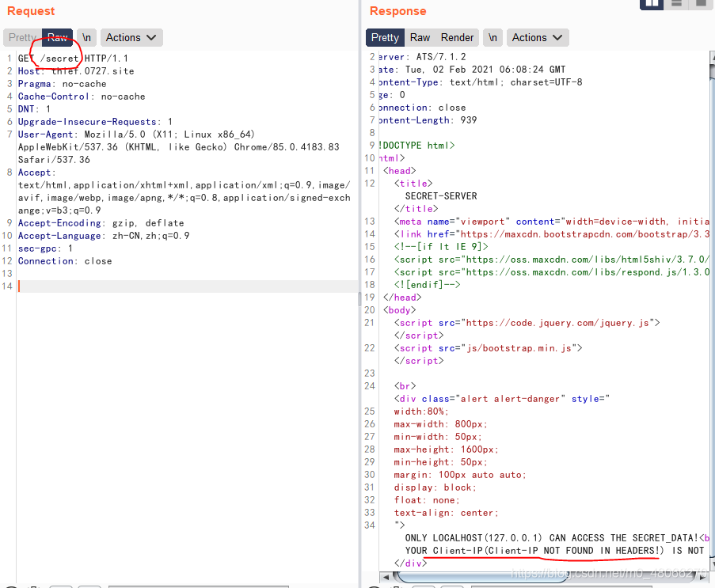Click 'Accept-Encoding: gzip, deflate' header
715x588 pixels.
[x=101, y=223]
